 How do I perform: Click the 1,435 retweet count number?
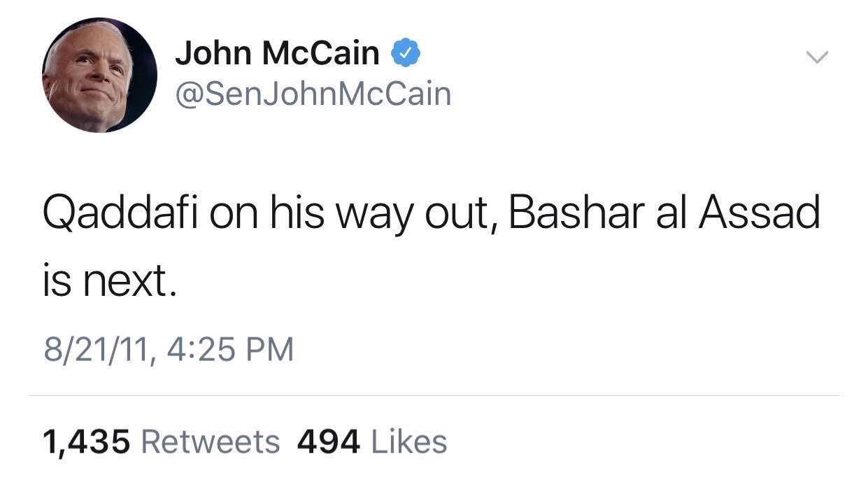point(87,442)
